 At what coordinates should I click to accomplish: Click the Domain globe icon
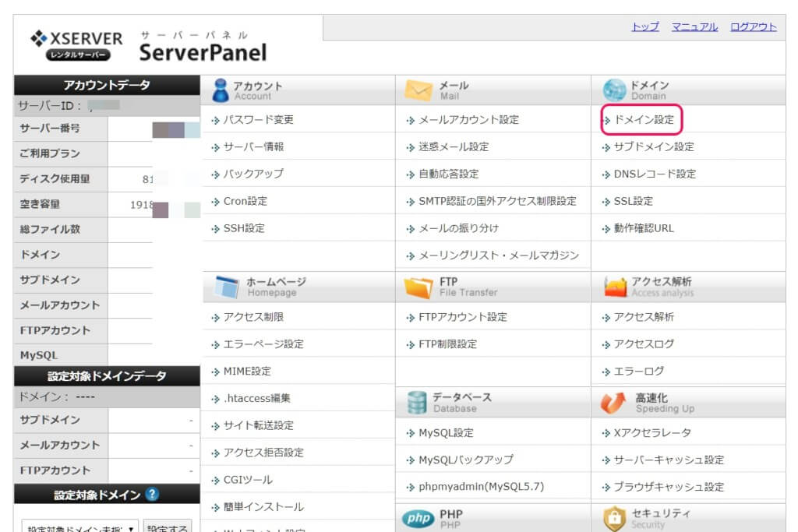(614, 90)
